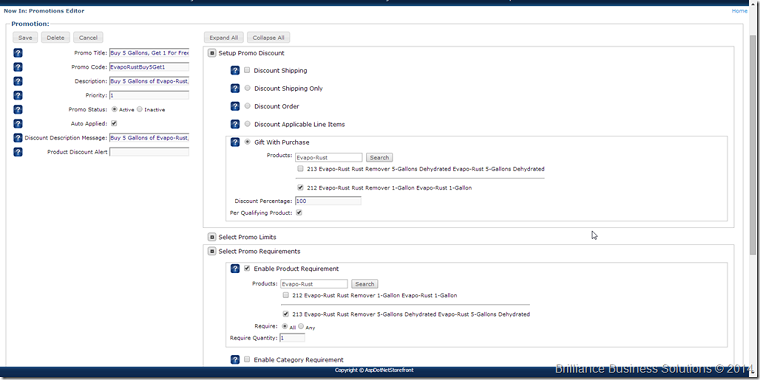The height and width of the screenshot is (380, 760).
Task: Open help for Discount Applicable Line Items
Action: [235, 125]
